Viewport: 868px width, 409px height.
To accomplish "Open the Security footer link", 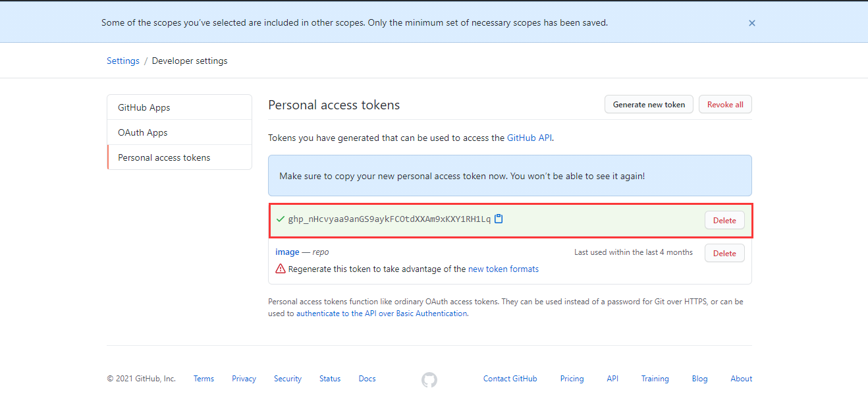I will coord(288,379).
